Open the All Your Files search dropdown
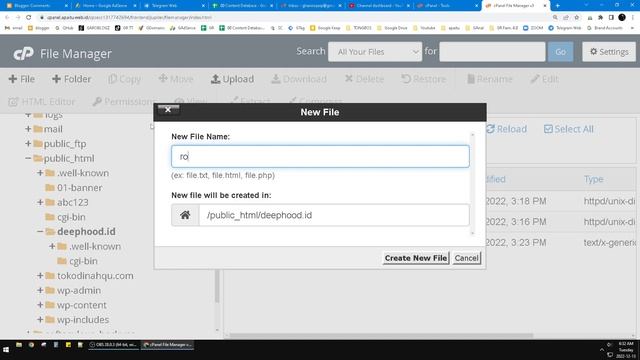 click(375, 52)
